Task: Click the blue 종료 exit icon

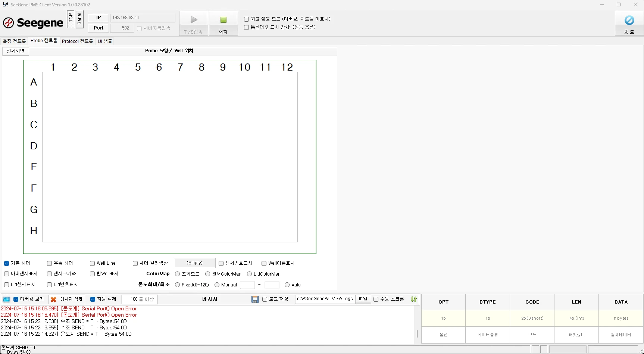Action: point(629,20)
